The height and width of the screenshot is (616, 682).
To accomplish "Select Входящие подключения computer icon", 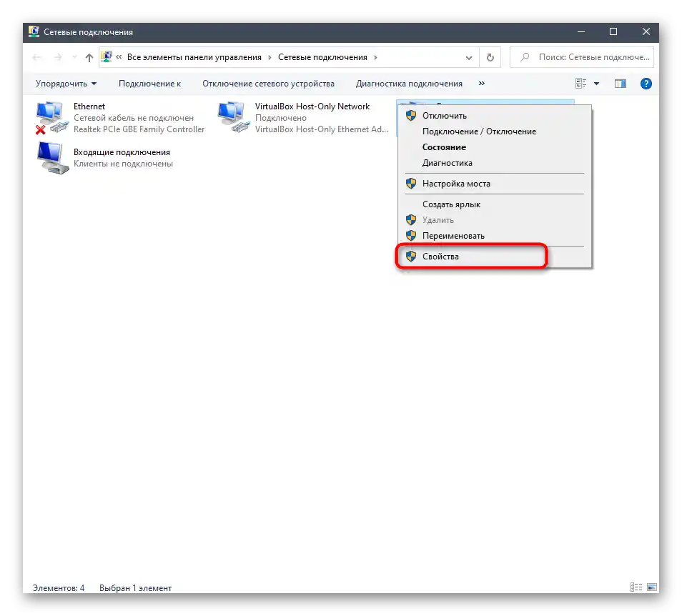I will pyautogui.click(x=52, y=158).
